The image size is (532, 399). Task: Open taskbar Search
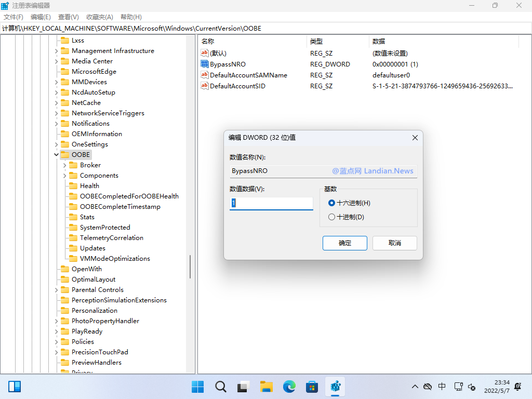(220, 387)
